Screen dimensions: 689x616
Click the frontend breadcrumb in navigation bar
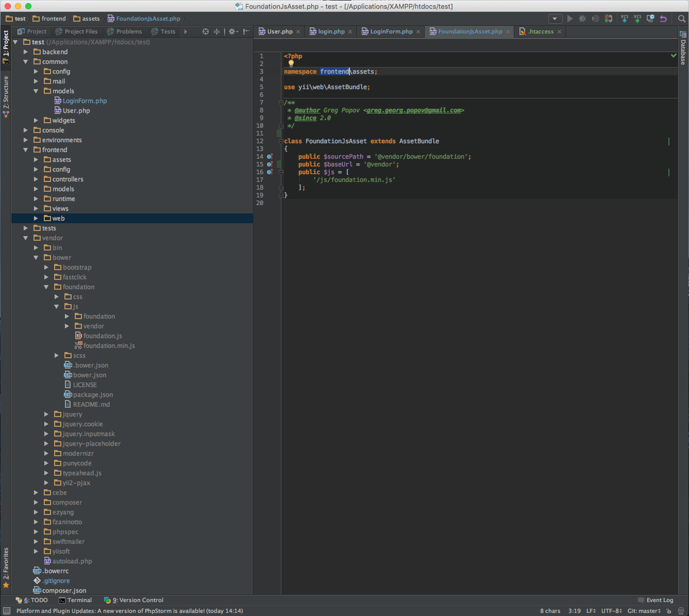[49, 19]
